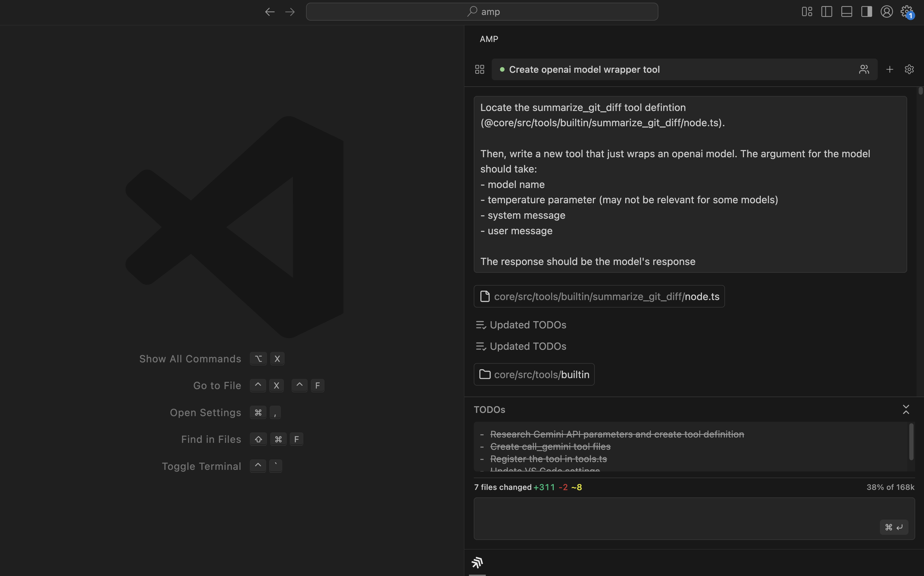924x576 pixels.
Task: Go forward with the right arrow
Action: coord(290,12)
